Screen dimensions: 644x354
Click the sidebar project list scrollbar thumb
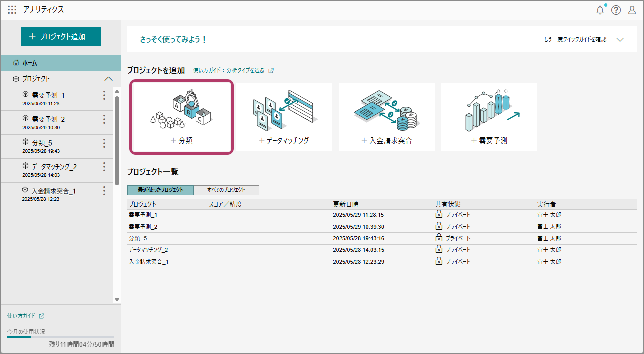point(117,140)
